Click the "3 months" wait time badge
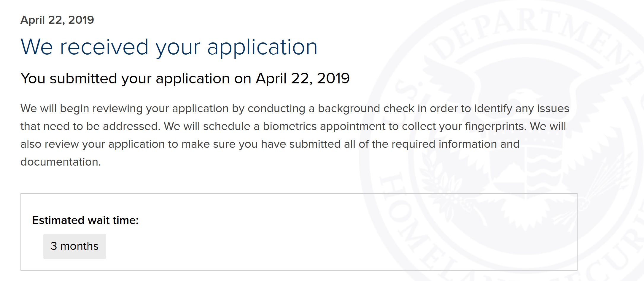 [x=75, y=246]
